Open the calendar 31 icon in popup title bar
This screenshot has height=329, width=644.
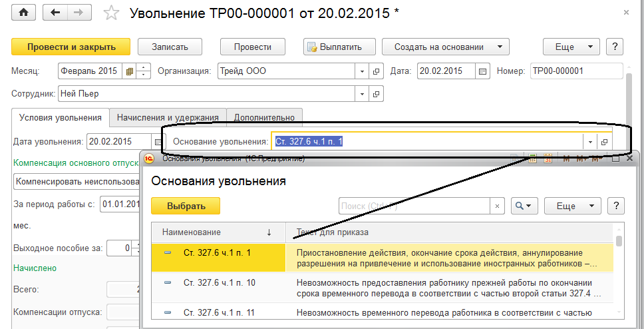[x=548, y=159]
